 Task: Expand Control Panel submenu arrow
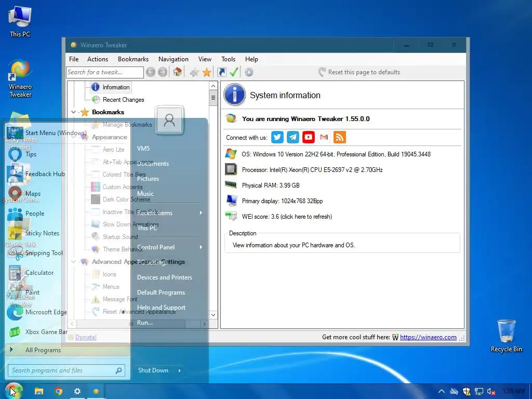[201, 247]
